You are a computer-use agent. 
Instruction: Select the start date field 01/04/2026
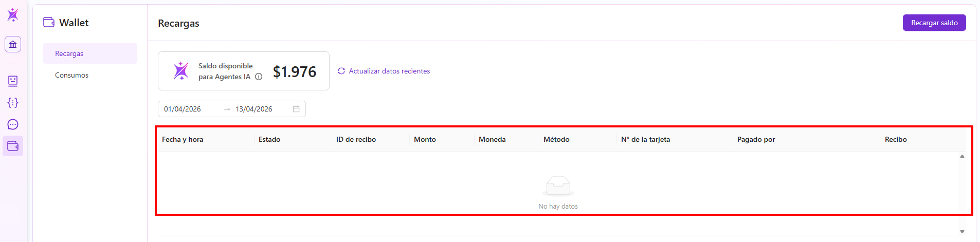click(183, 109)
